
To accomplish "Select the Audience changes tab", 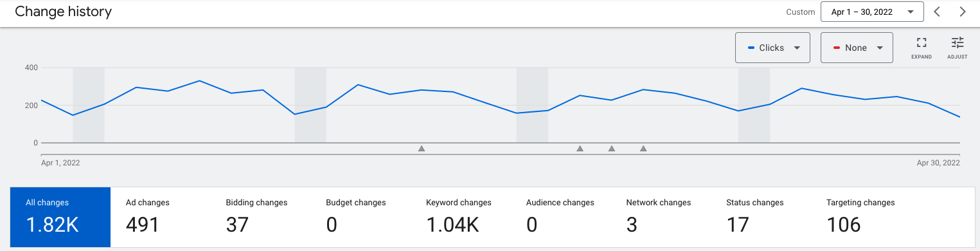I will tap(562, 217).
